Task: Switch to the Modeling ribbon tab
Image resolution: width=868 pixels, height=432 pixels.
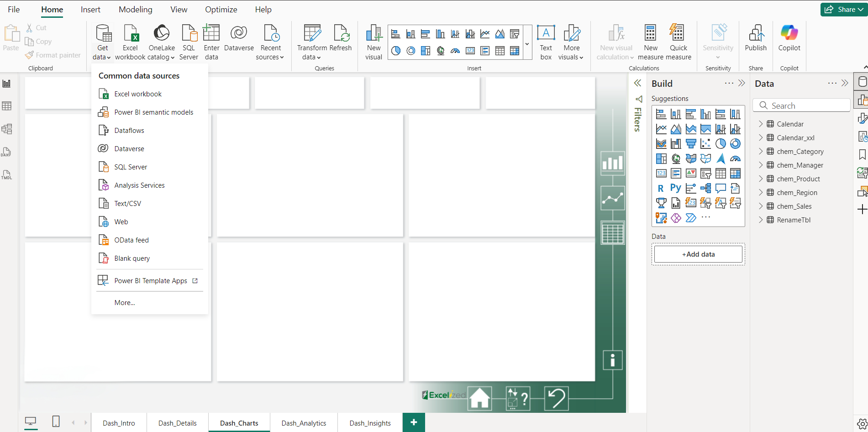Action: [x=136, y=10]
